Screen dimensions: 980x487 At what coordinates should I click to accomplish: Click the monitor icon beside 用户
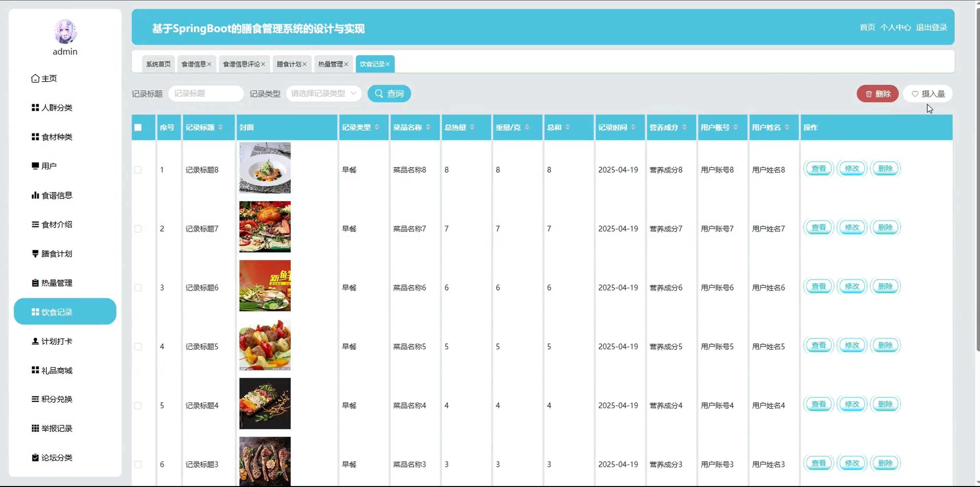[35, 166]
